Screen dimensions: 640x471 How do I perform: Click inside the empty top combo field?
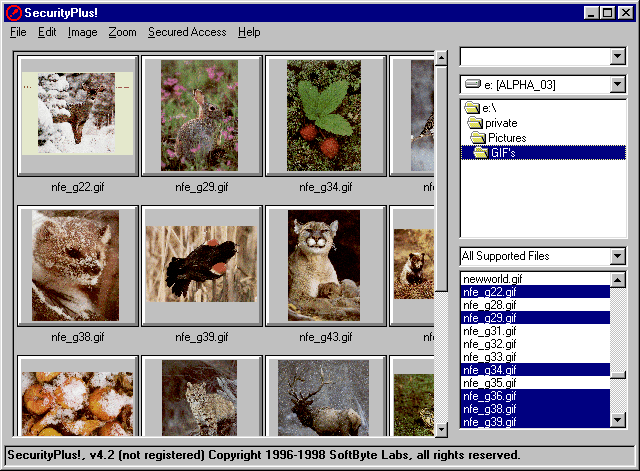pos(536,56)
